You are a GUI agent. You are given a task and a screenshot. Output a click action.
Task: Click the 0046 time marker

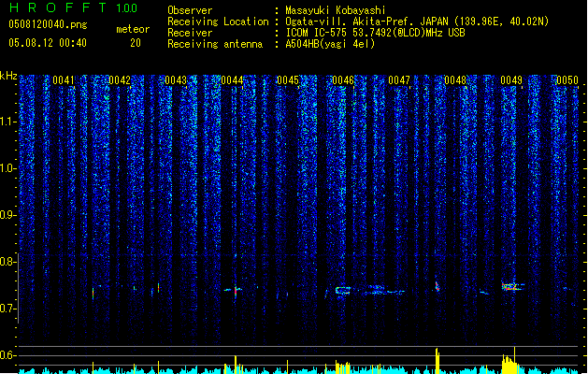(343, 80)
